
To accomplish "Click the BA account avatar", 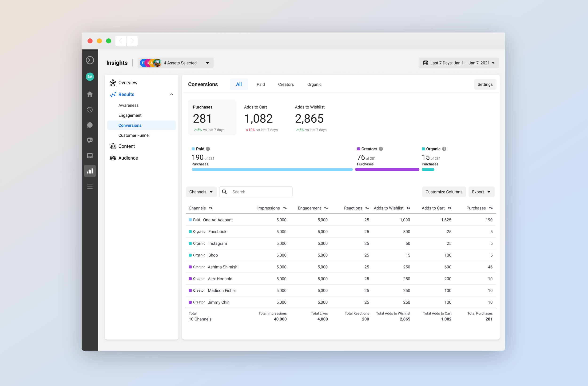I will (x=90, y=77).
